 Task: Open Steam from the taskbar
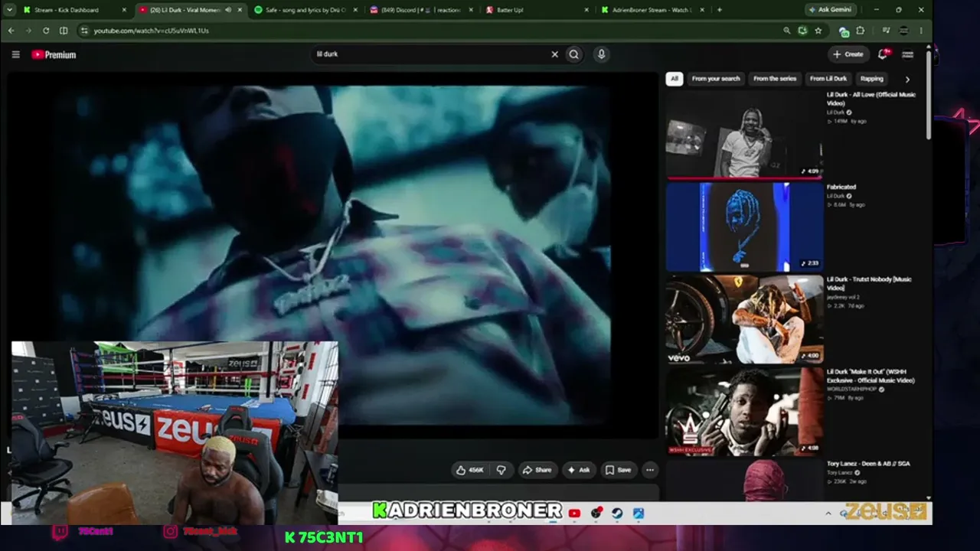pyautogui.click(x=617, y=514)
